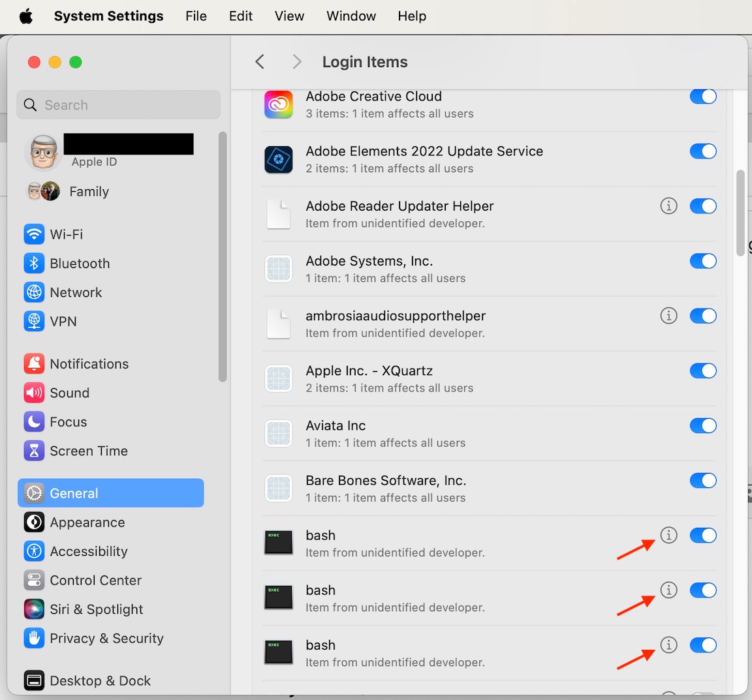Image resolution: width=752 pixels, height=700 pixels.
Task: Open the Accessibility icon in sidebar
Action: pyautogui.click(x=34, y=551)
